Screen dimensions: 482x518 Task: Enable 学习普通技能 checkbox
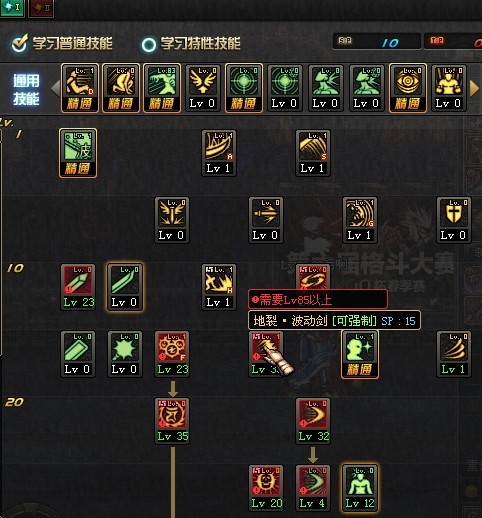pyautogui.click(x=19, y=44)
